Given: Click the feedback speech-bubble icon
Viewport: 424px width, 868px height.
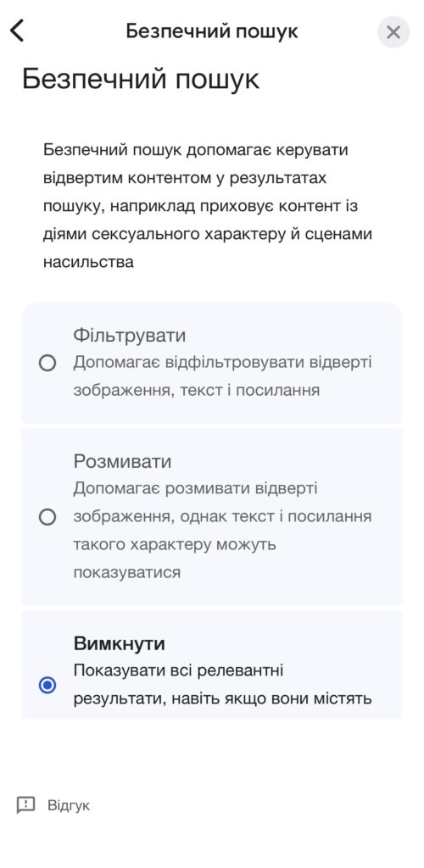Looking at the screenshot, I should [25, 805].
